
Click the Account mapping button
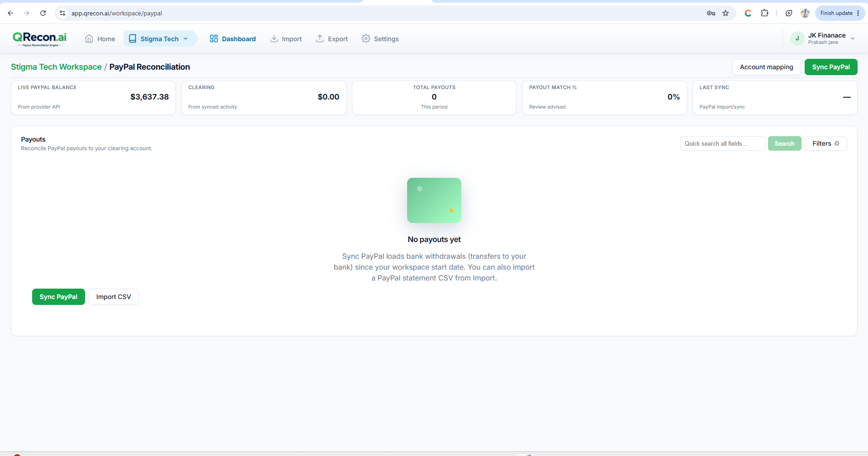[x=766, y=67]
